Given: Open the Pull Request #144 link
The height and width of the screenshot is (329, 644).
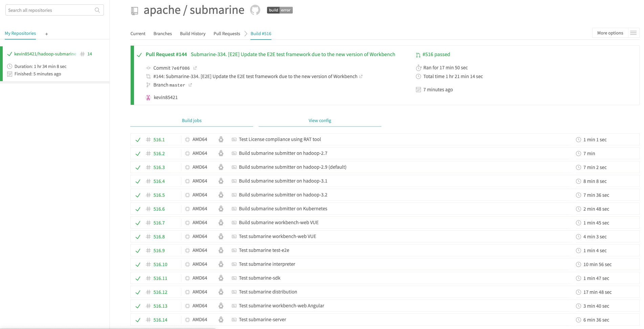Looking at the screenshot, I should [x=166, y=54].
